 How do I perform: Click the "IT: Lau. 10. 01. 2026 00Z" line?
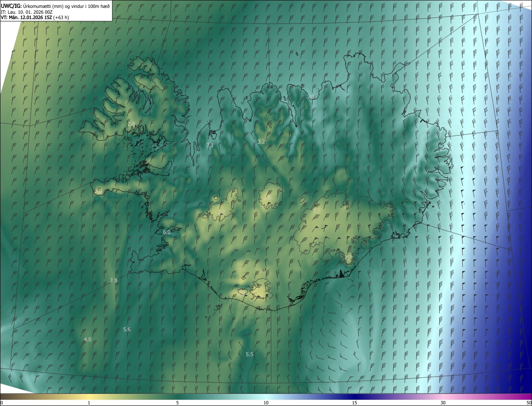pos(27,12)
